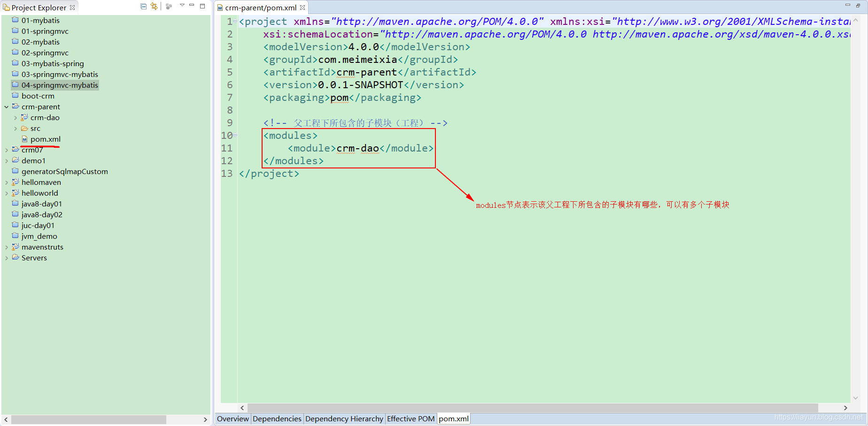Click the crm-dao Maven module icon
Screen dimensions: 868x426
pos(24,117)
